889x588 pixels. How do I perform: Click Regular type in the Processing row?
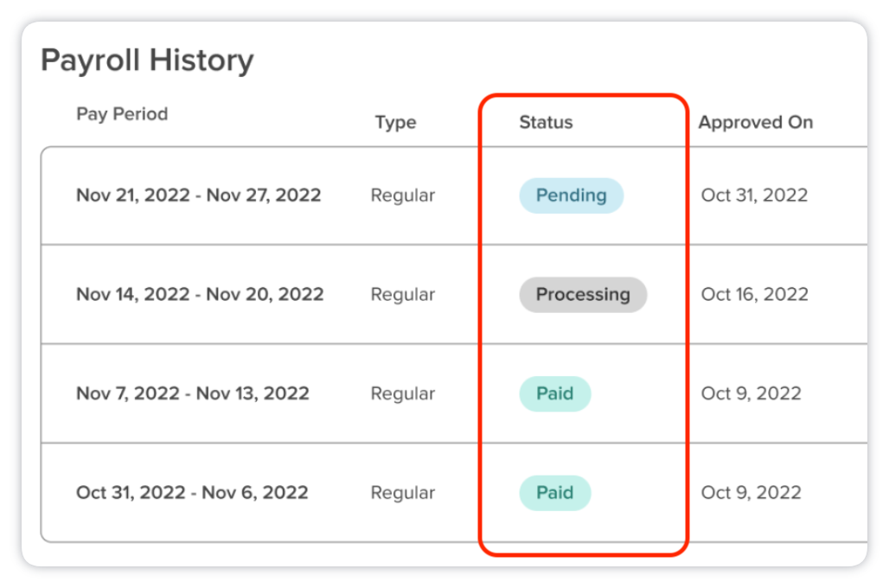[x=402, y=295]
